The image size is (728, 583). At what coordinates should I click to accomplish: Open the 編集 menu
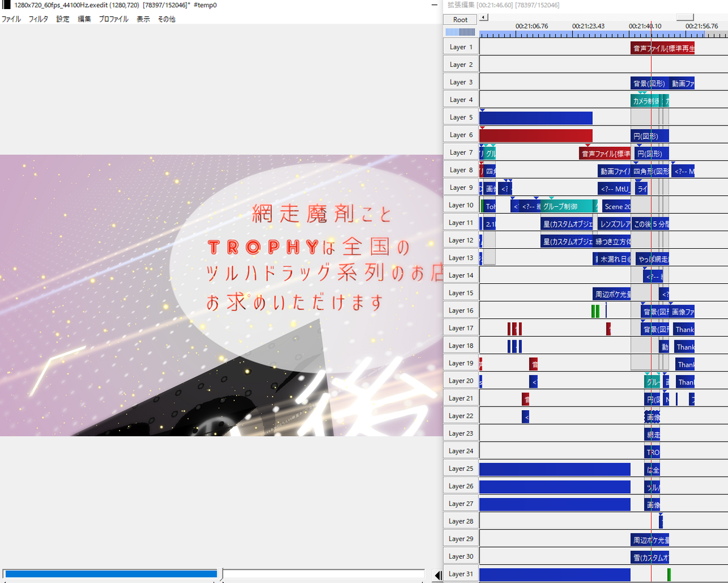(x=84, y=19)
